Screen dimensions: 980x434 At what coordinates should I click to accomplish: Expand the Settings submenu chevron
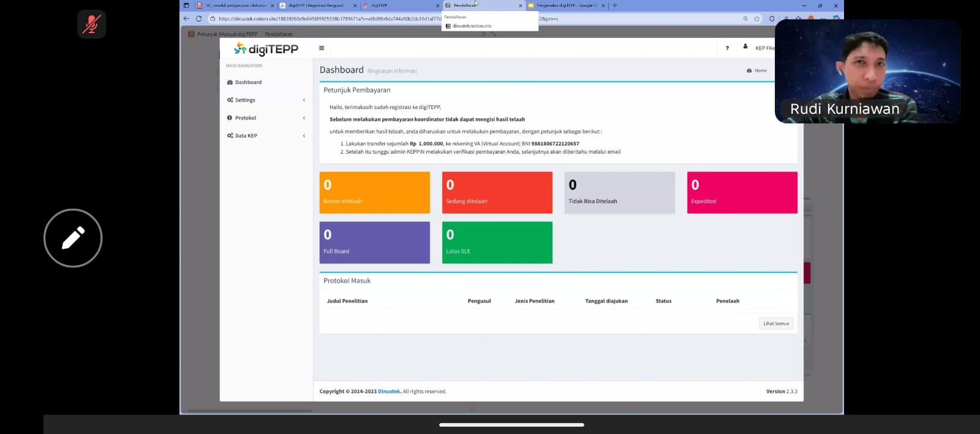coord(304,100)
